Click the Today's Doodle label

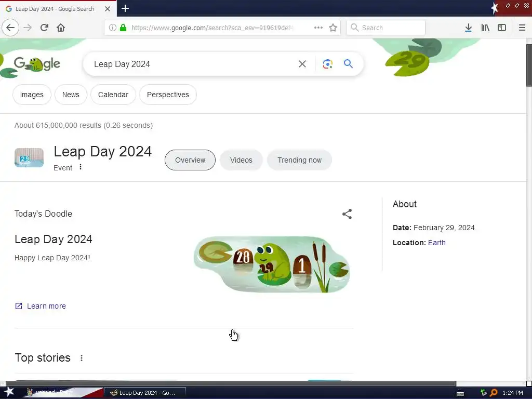(43, 214)
